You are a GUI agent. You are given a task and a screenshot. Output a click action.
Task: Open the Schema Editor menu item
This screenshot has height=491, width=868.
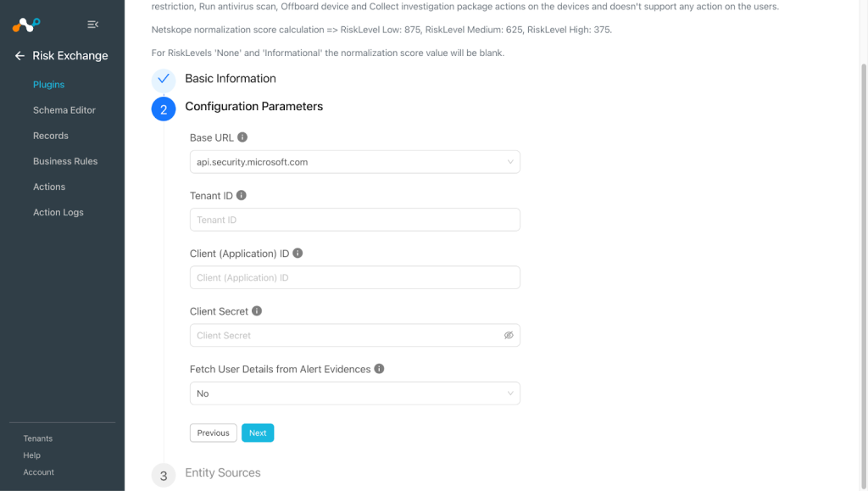tap(64, 110)
